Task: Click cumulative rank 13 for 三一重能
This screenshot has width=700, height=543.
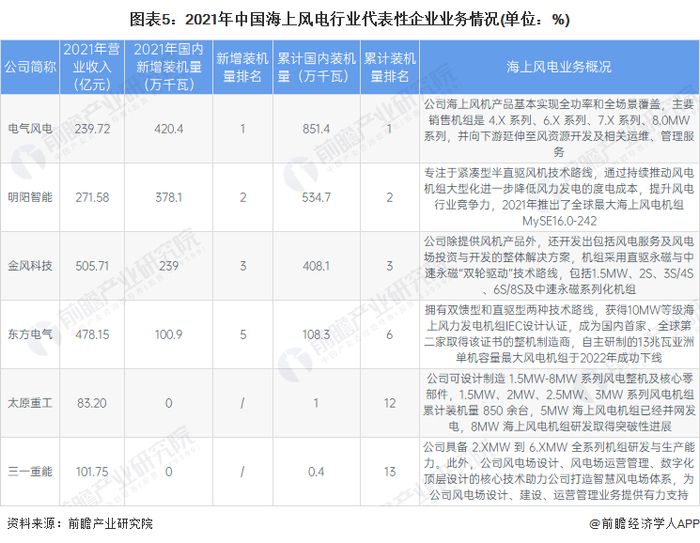Action: (x=390, y=472)
